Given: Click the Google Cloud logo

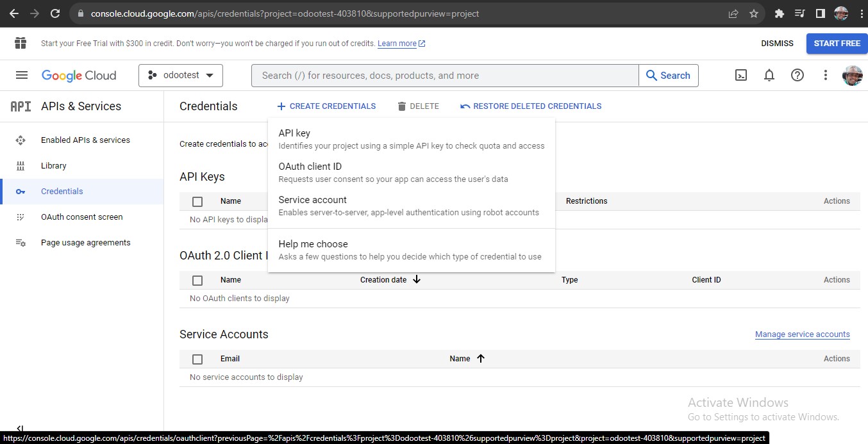Looking at the screenshot, I should coord(79,76).
